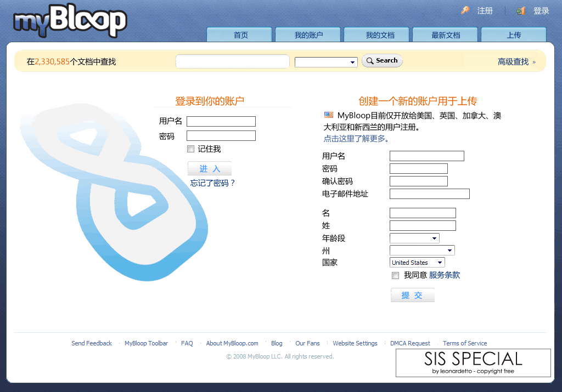Open the search category dropdown
The height and width of the screenshot is (392, 562).
click(326, 63)
